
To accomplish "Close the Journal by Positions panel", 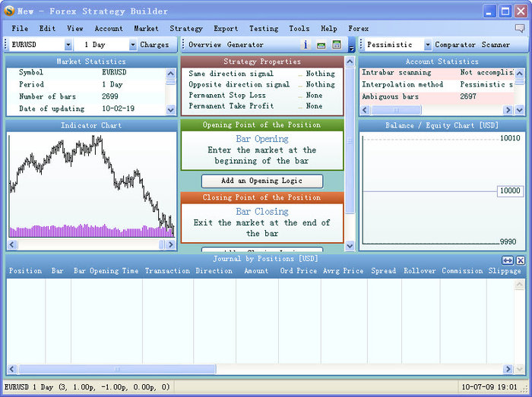I will (521, 260).
